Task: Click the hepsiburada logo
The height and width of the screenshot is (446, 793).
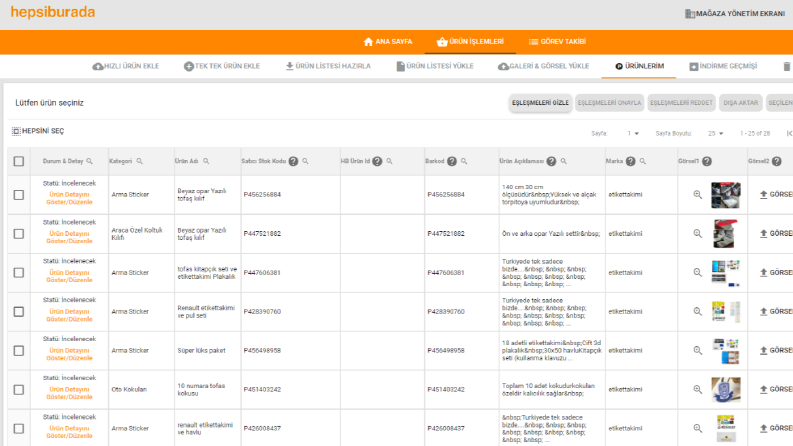Action: tap(53, 12)
